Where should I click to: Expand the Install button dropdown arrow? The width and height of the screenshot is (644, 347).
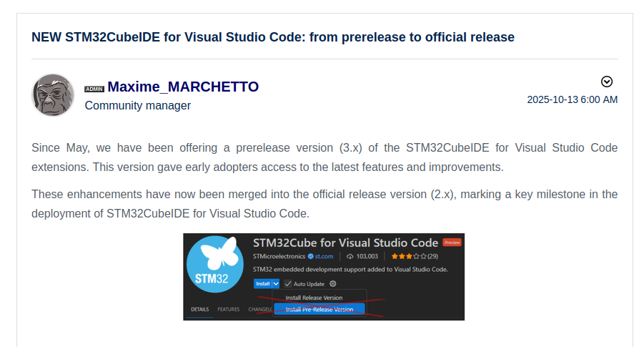[275, 284]
